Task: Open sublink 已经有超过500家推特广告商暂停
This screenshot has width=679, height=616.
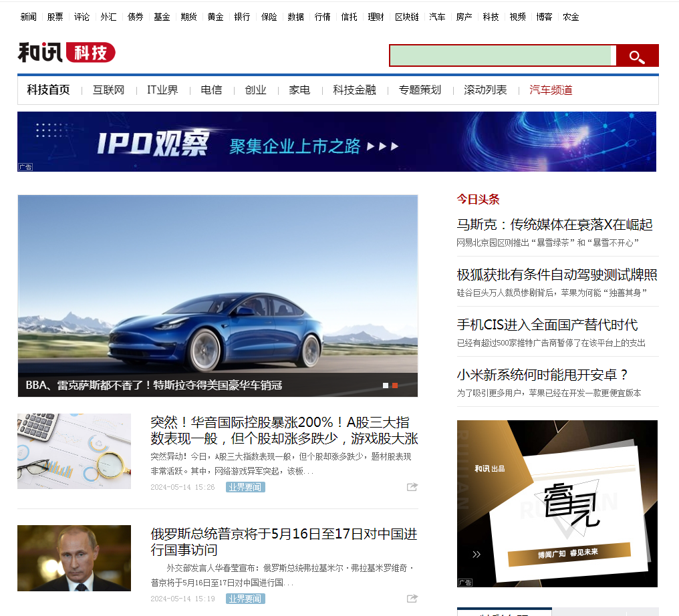Action: [x=551, y=343]
